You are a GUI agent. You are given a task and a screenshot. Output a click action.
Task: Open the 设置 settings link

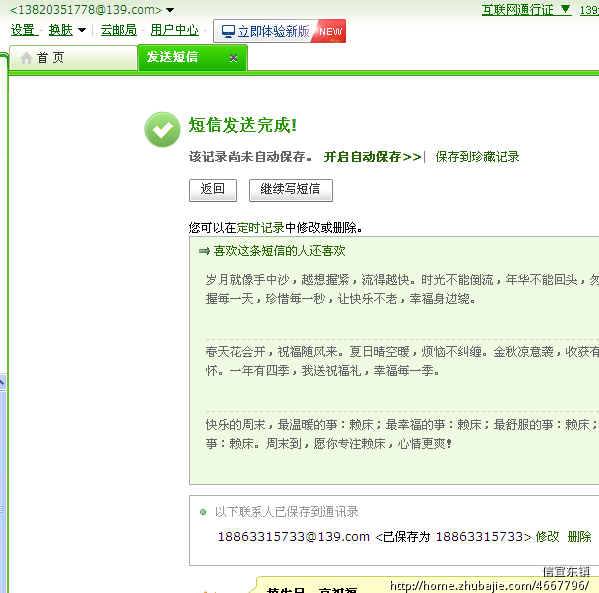tap(23, 30)
